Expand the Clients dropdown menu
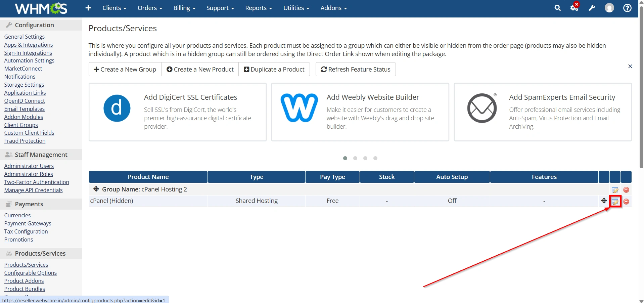 tap(114, 8)
